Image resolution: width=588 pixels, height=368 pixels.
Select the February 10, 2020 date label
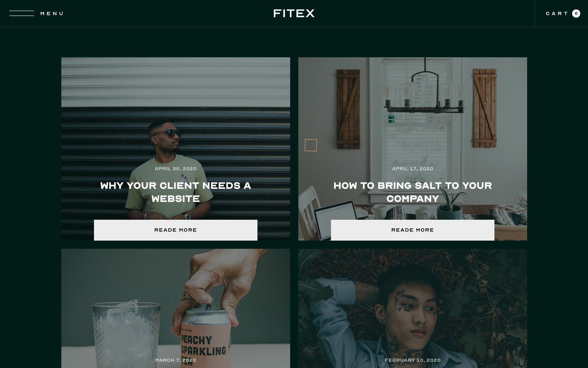[412, 360]
